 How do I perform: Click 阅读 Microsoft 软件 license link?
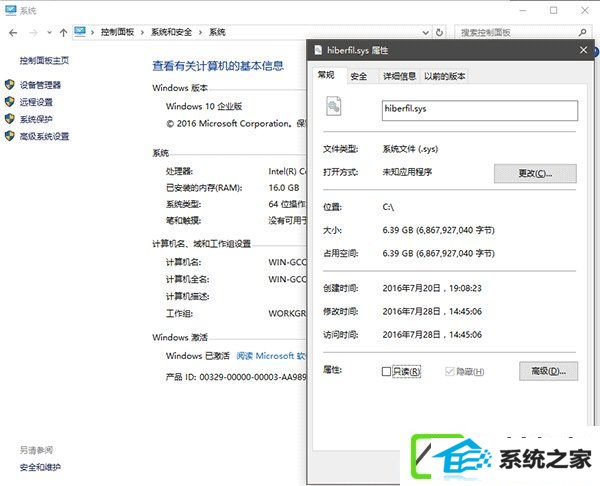pos(271,356)
